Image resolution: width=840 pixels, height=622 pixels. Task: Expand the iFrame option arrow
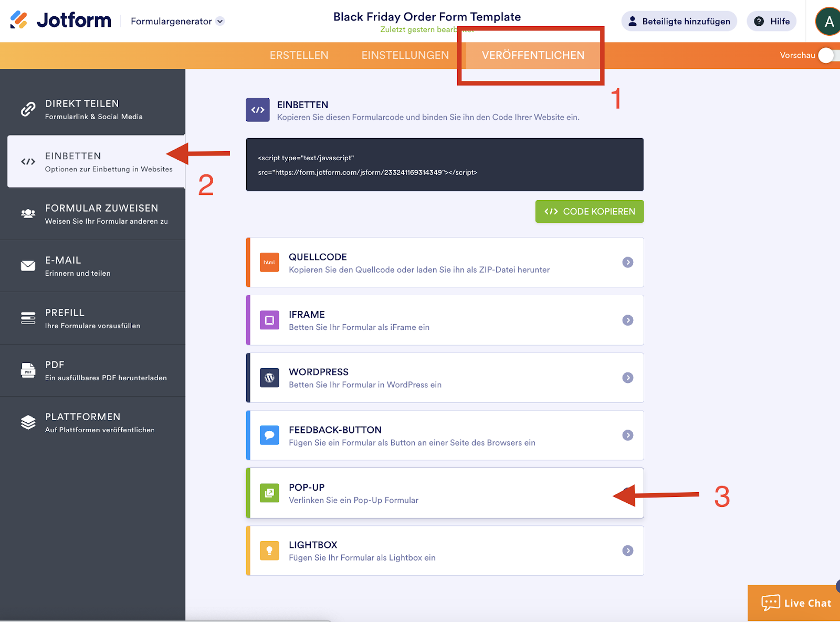628,320
